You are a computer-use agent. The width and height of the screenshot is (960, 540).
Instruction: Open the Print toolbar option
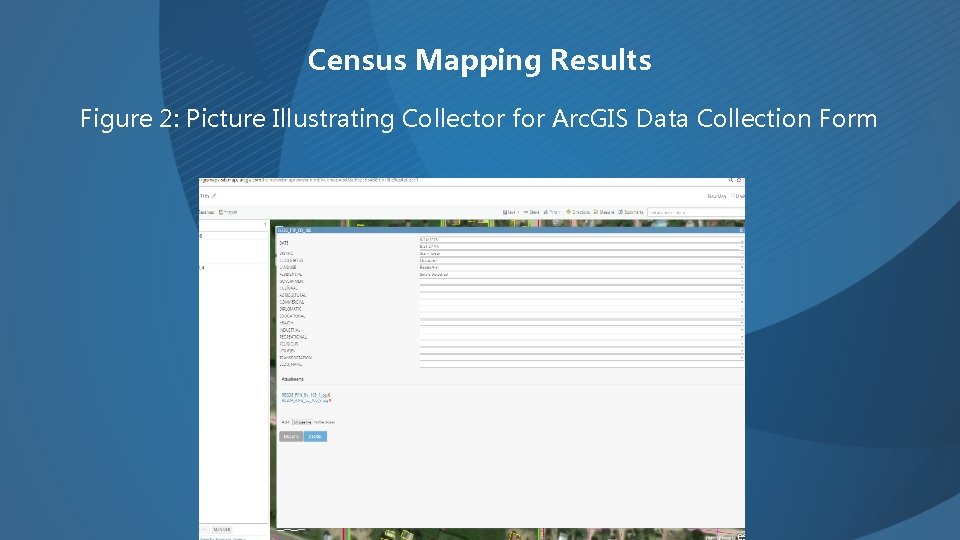point(552,212)
